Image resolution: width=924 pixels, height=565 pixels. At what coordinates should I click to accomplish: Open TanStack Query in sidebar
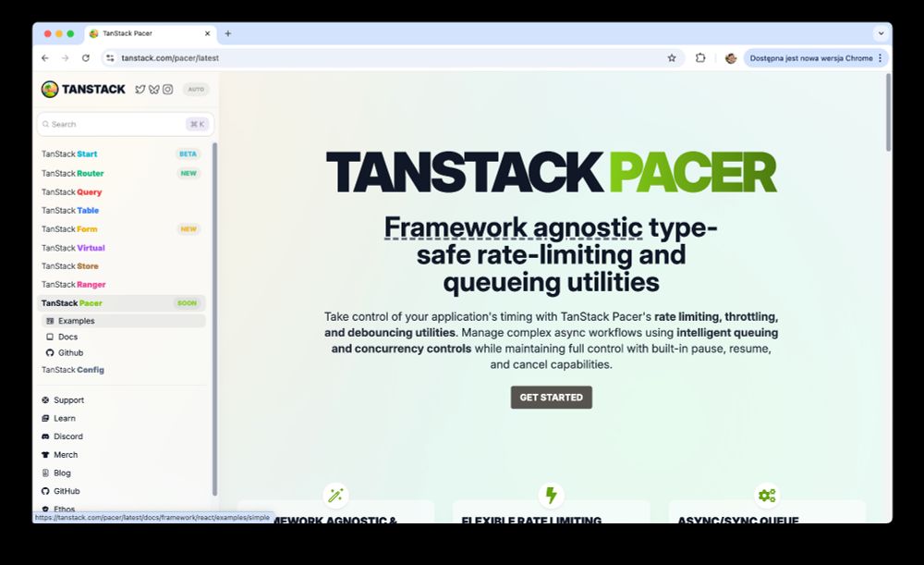tap(121, 192)
